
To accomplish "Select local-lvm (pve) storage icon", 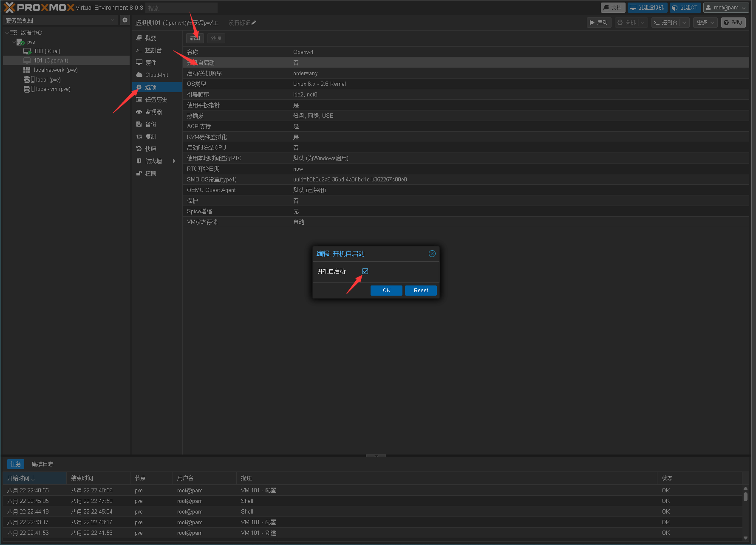I will tap(27, 89).
